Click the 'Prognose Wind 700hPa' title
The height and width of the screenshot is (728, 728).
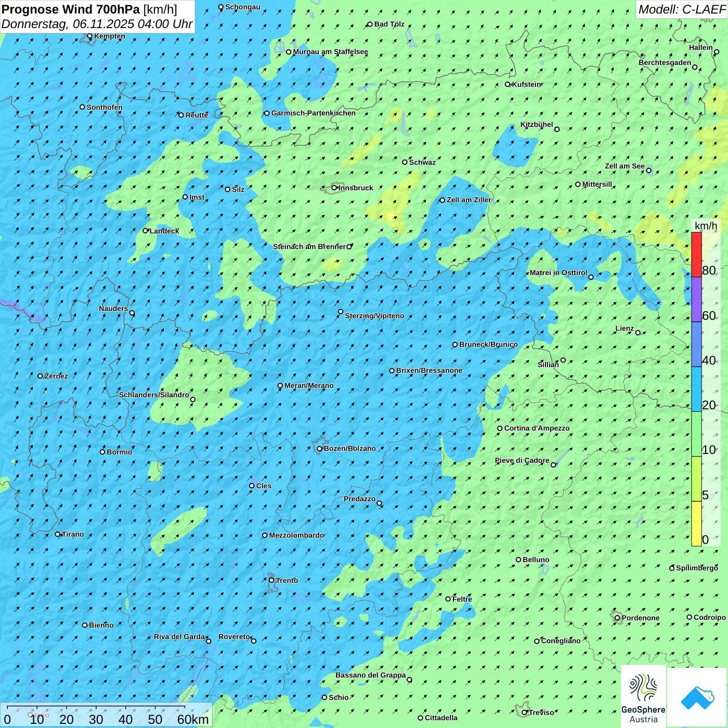(71, 9)
